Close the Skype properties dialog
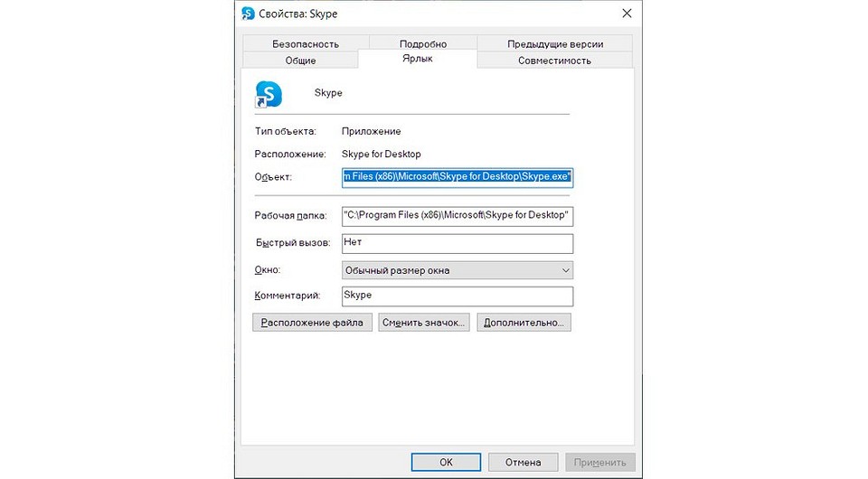868x479 pixels. (626, 13)
